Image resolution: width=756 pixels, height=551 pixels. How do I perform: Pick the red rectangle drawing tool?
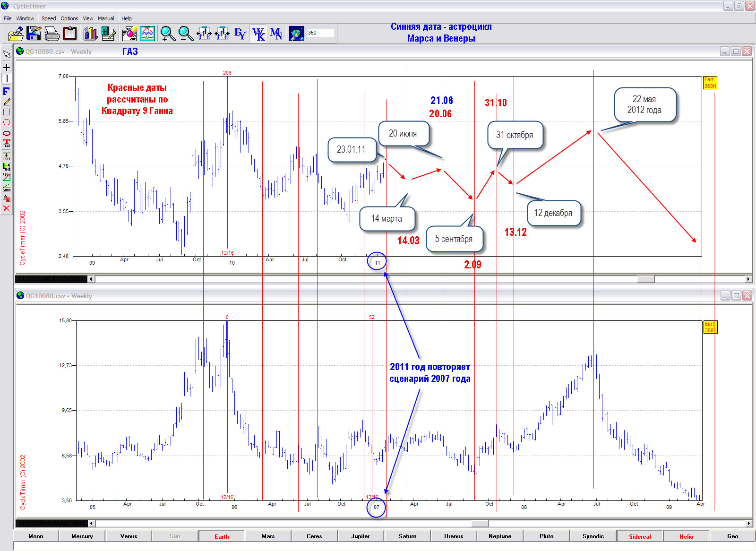click(x=7, y=112)
